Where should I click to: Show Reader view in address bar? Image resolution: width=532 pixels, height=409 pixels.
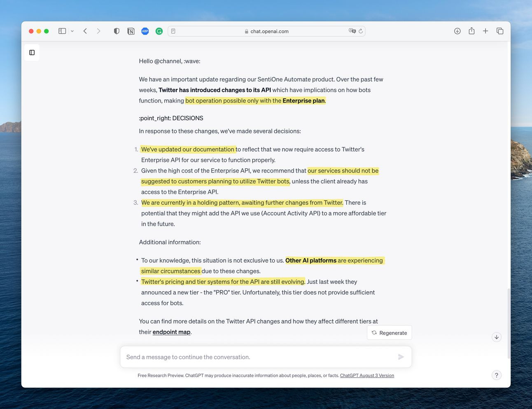[x=173, y=31]
